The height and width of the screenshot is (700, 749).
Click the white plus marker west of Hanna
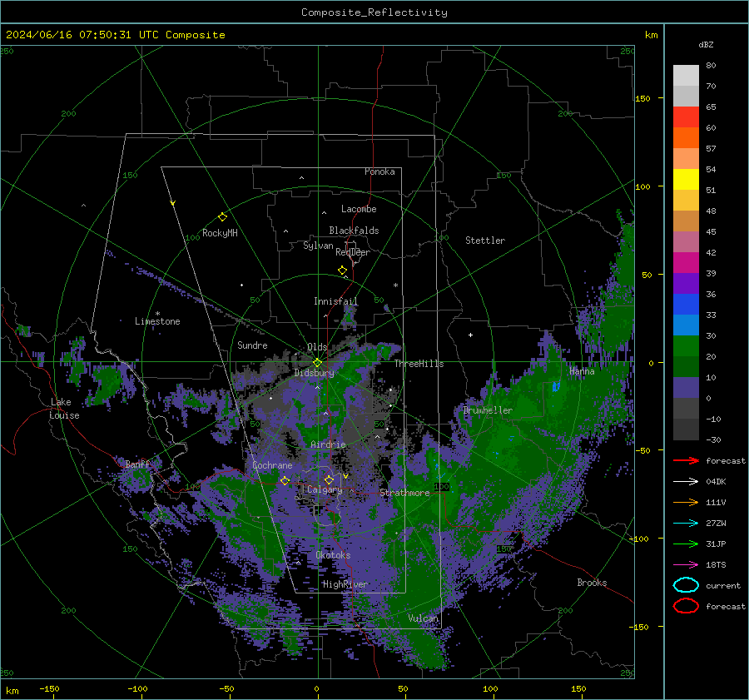pos(470,335)
